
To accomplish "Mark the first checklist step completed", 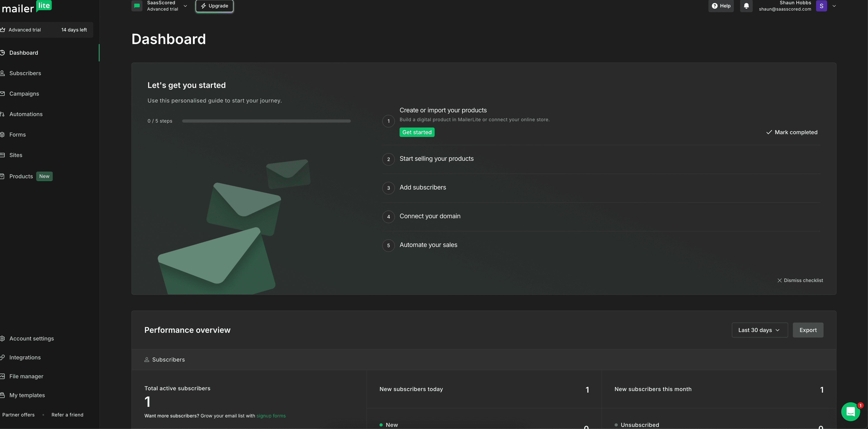I will (x=792, y=132).
